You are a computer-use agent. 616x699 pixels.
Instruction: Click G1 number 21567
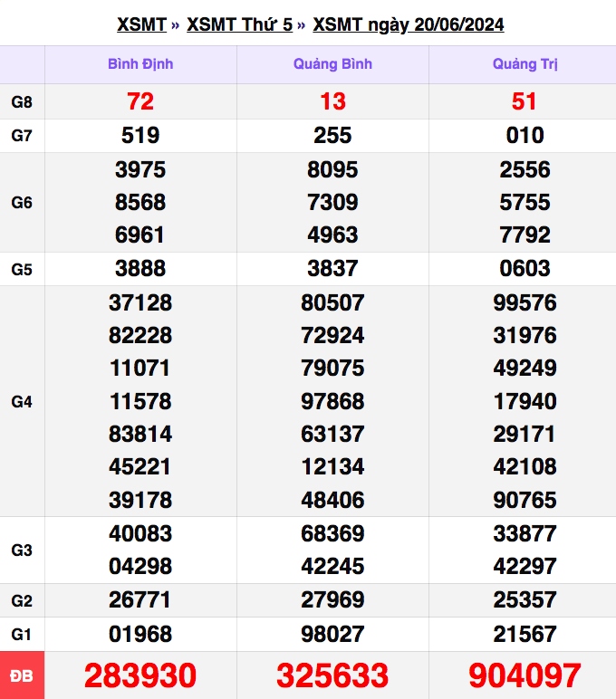[x=525, y=635]
